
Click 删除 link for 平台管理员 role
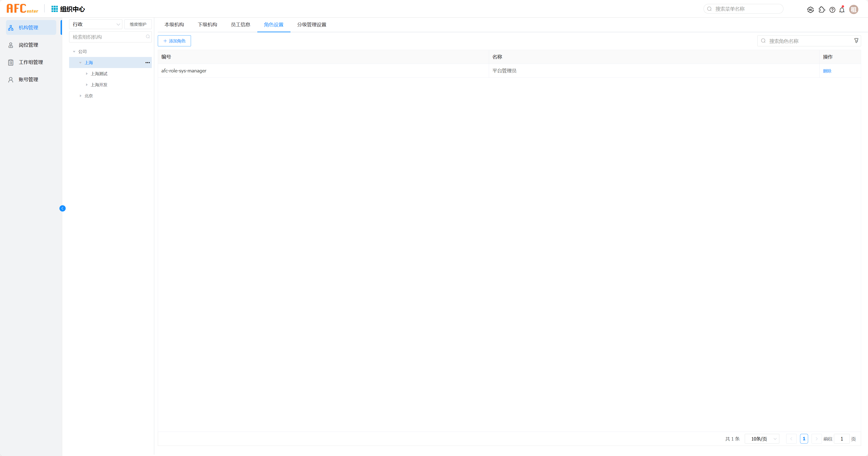click(x=827, y=71)
